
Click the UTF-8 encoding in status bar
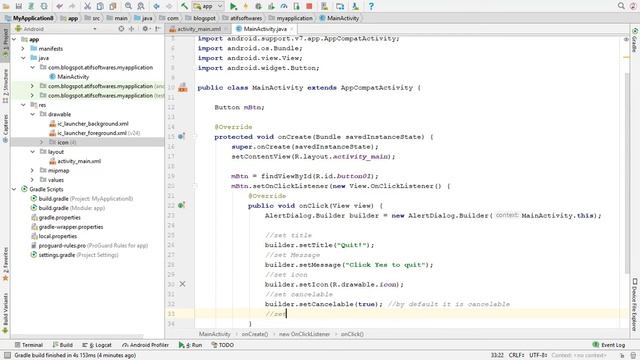538,355
